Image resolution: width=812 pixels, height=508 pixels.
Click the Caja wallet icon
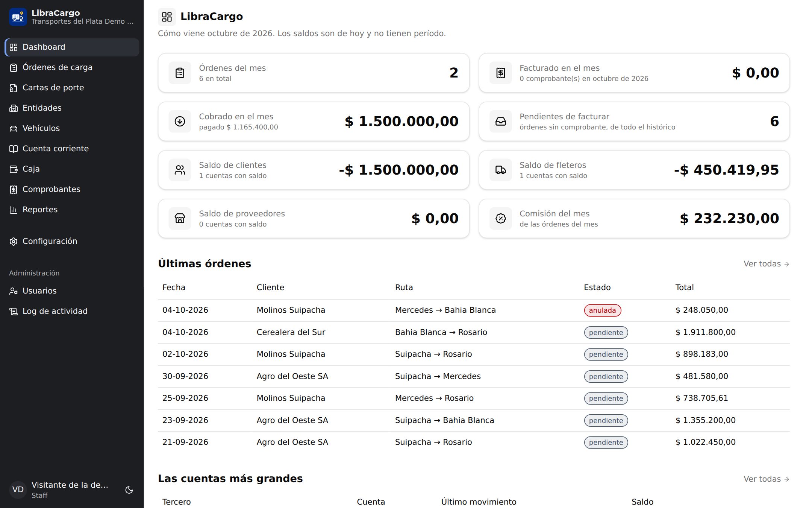click(x=14, y=169)
